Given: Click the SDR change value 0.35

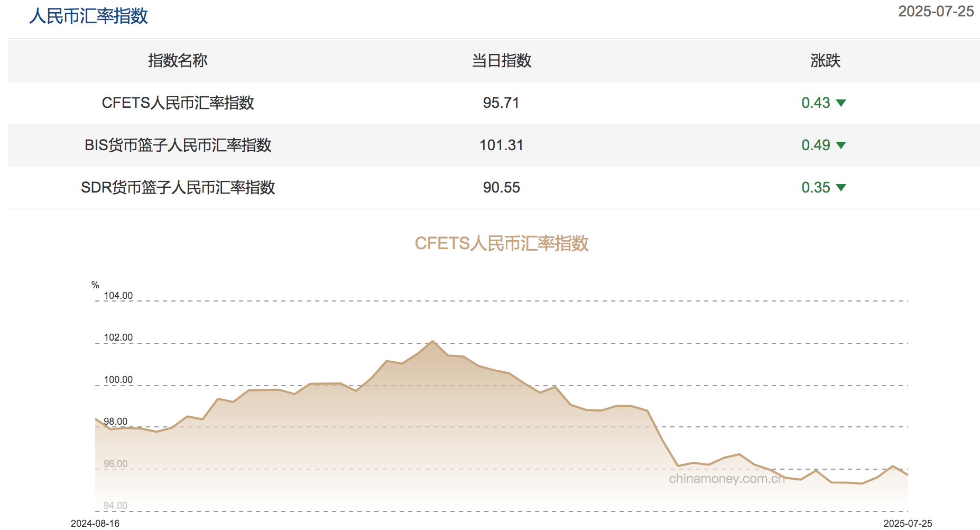Looking at the screenshot, I should point(816,187).
